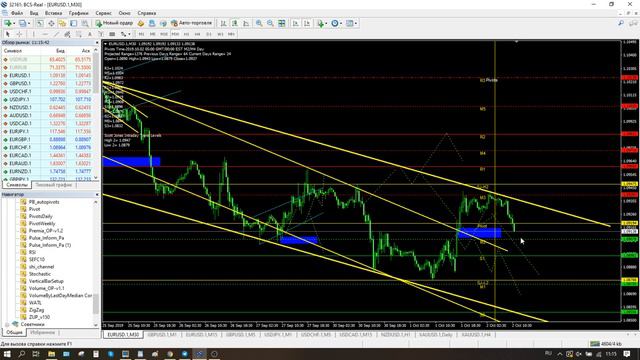Zoom in on the chart
The width and height of the screenshot is (640, 360).
pyautogui.click(x=259, y=23)
